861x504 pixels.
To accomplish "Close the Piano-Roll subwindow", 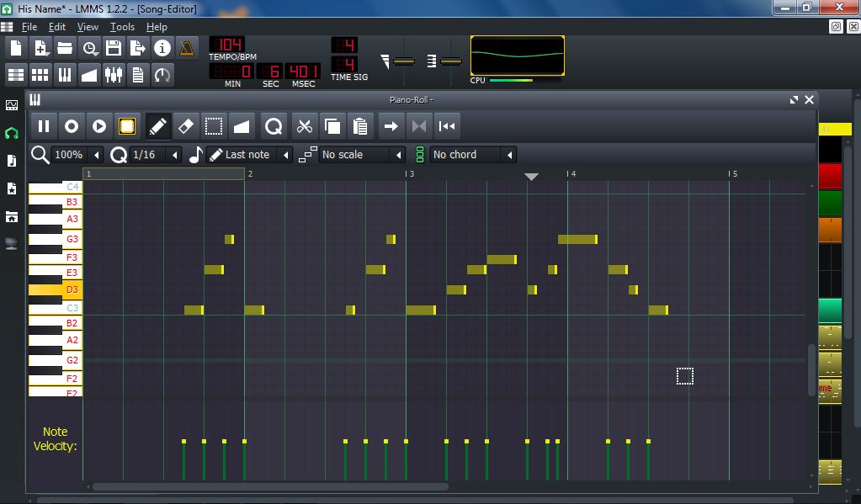I will 809,100.
